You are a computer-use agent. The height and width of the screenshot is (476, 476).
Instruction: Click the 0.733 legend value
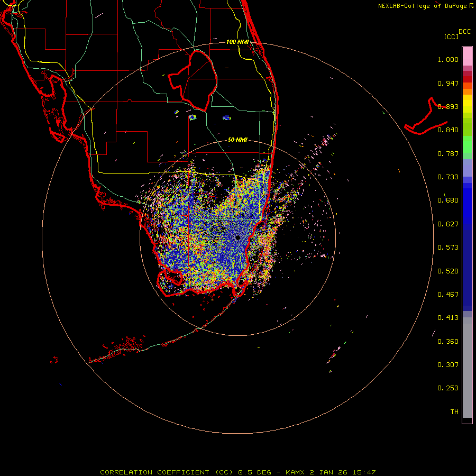pos(448,177)
